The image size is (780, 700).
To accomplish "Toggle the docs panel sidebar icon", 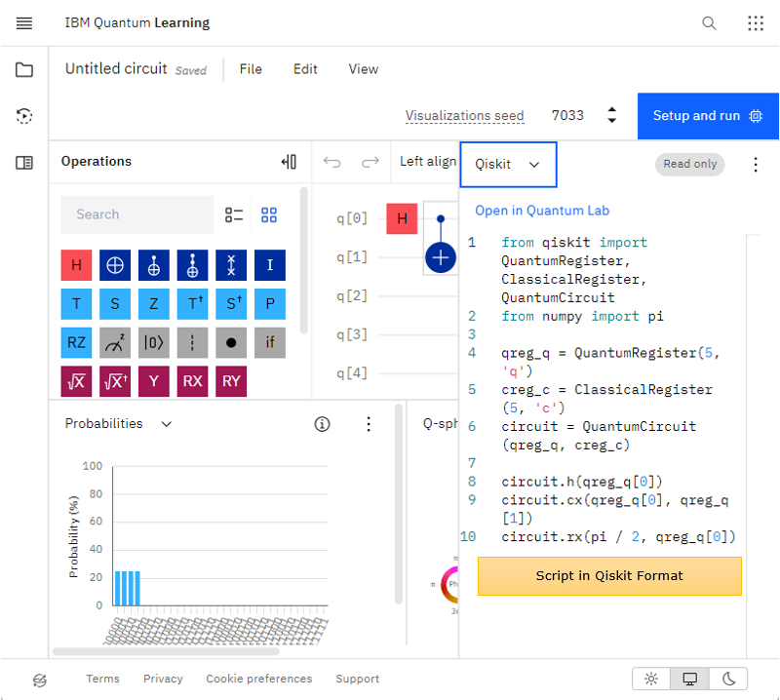I will click(23, 163).
